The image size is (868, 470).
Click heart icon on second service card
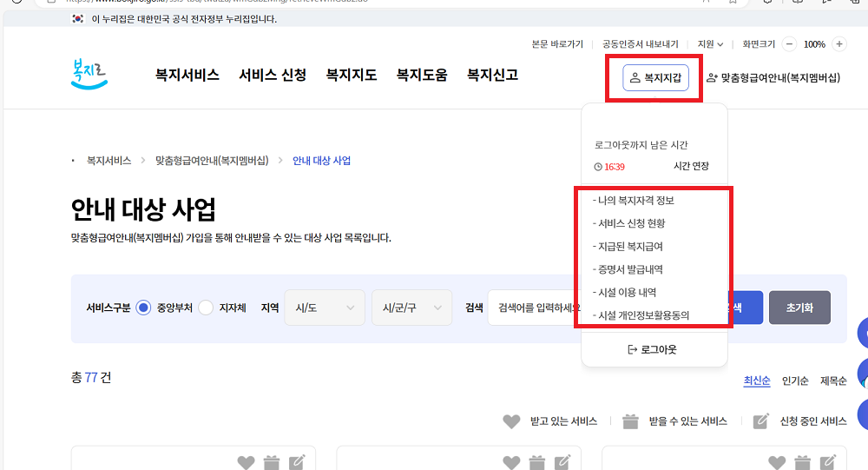coord(511,462)
